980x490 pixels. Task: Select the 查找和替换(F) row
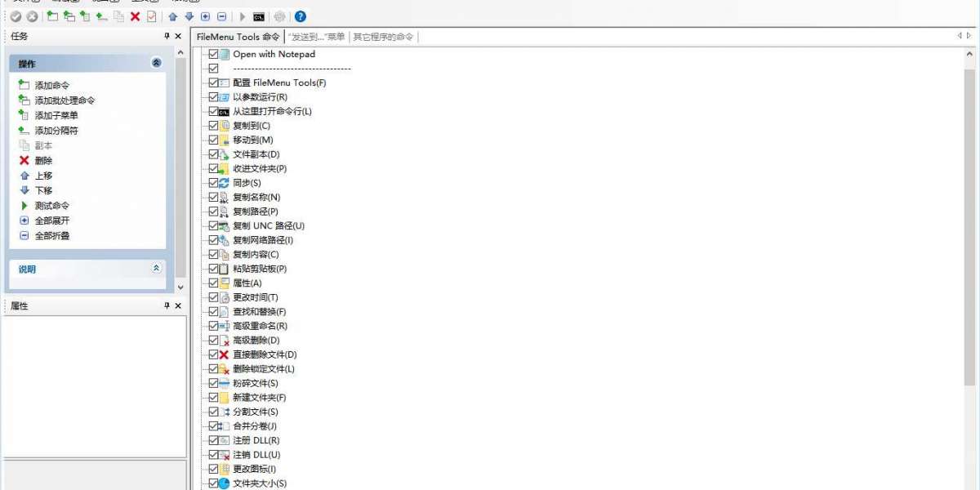[x=260, y=311]
